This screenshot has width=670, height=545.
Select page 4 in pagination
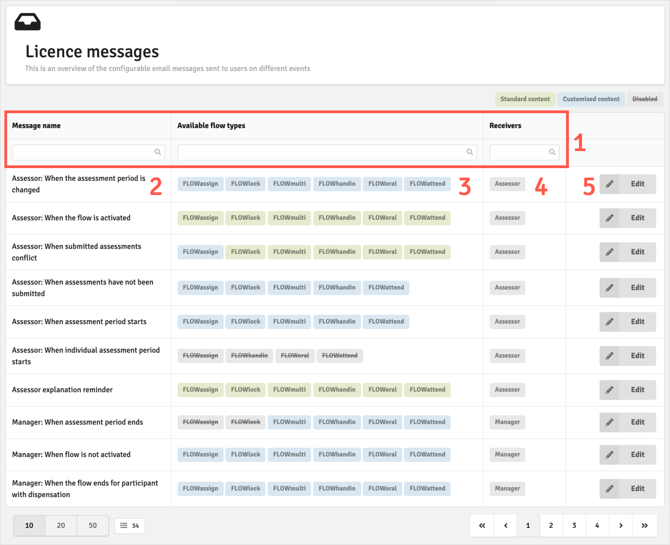[597, 526]
